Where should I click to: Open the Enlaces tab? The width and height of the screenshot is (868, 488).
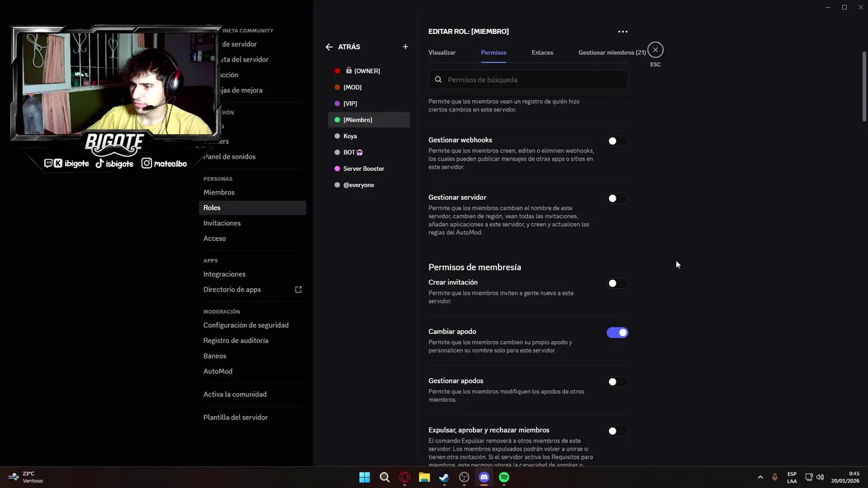pyautogui.click(x=542, y=53)
